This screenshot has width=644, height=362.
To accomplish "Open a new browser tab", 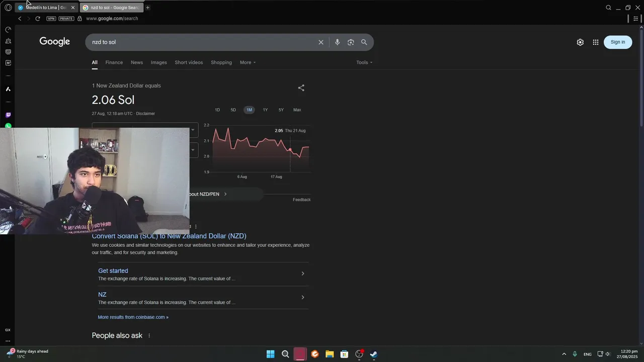I will [x=147, y=8].
